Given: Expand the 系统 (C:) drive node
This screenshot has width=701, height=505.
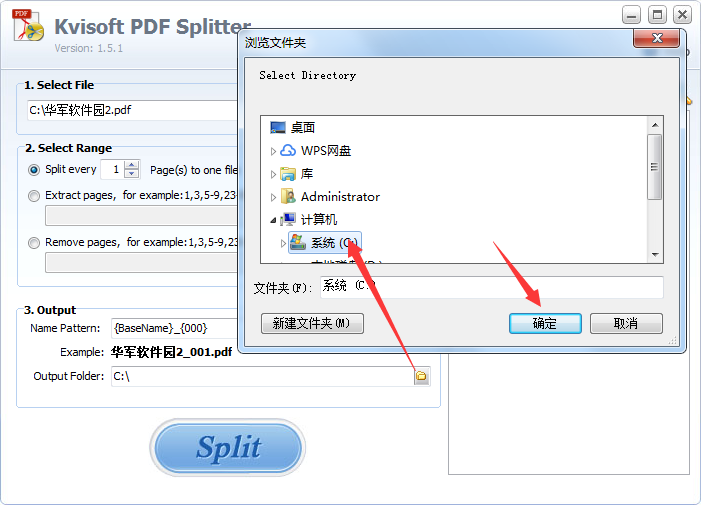Looking at the screenshot, I should click(x=283, y=243).
